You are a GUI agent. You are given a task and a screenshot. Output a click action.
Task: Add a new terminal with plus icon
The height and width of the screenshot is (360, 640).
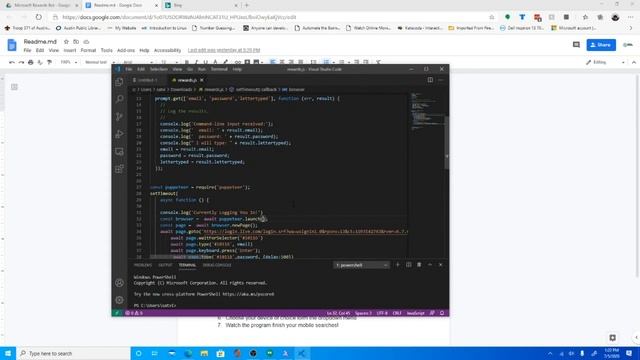pos(398,265)
